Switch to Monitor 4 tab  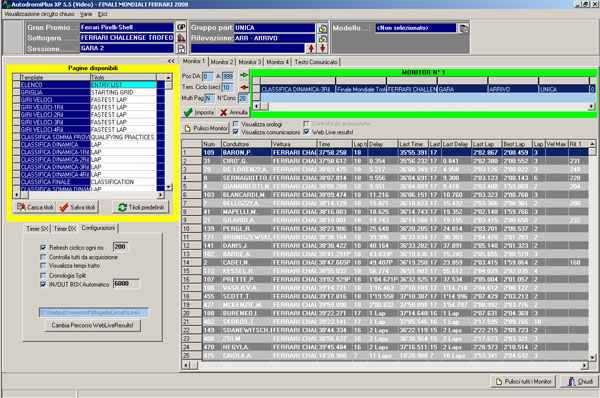pyautogui.click(x=278, y=62)
